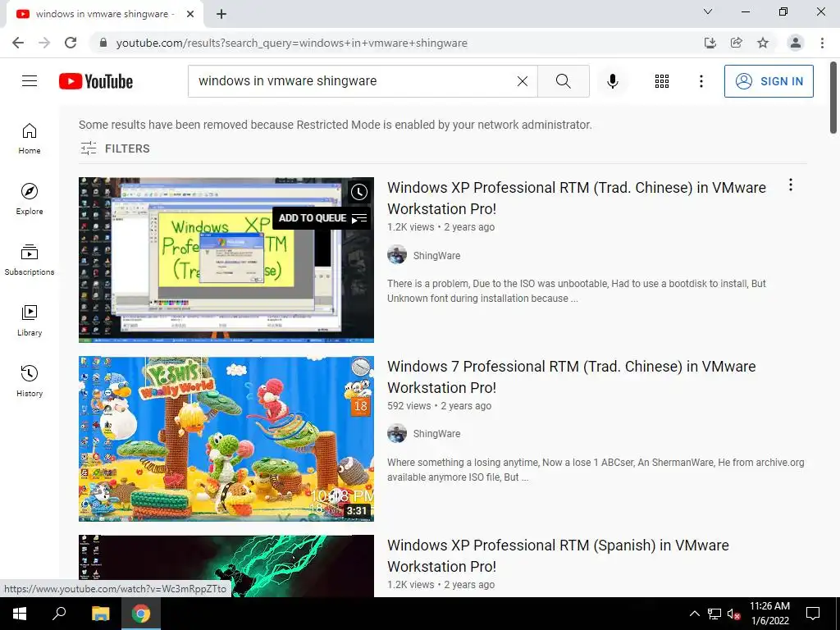This screenshot has width=840, height=630.
Task: Open Library in the sidebar
Action: [30, 321]
